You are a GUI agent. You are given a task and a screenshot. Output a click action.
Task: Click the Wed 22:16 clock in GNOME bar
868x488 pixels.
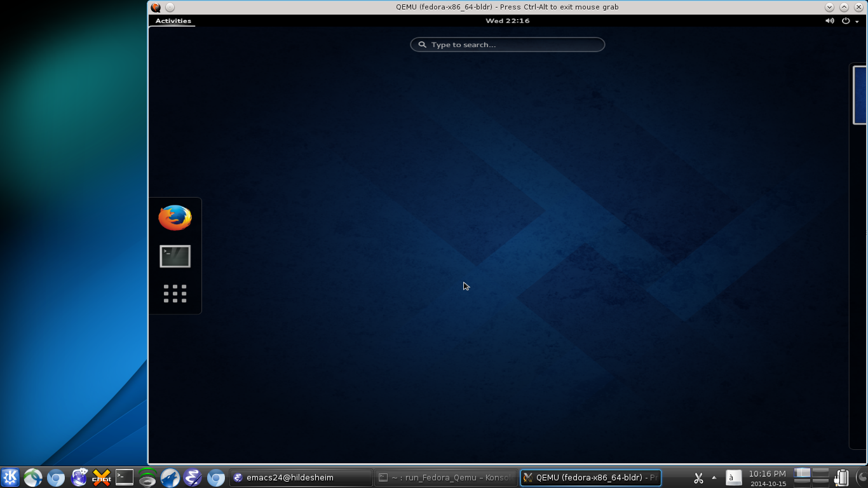[x=508, y=21]
